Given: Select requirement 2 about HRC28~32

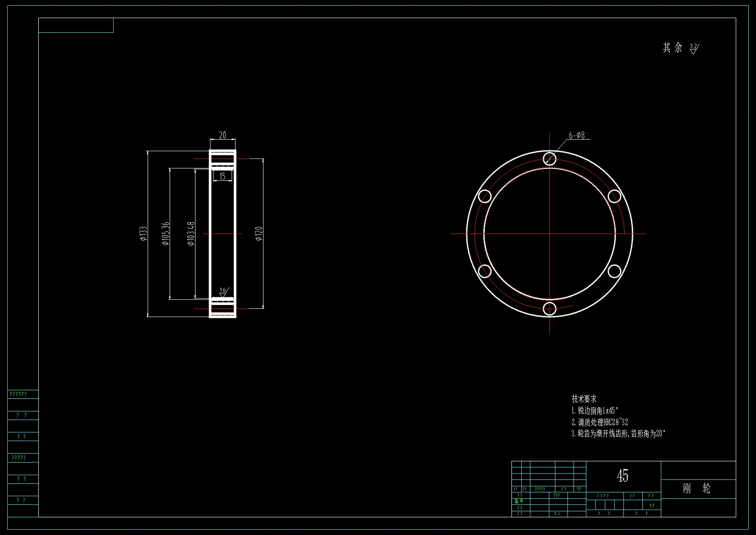Looking at the screenshot, I should [600, 422].
